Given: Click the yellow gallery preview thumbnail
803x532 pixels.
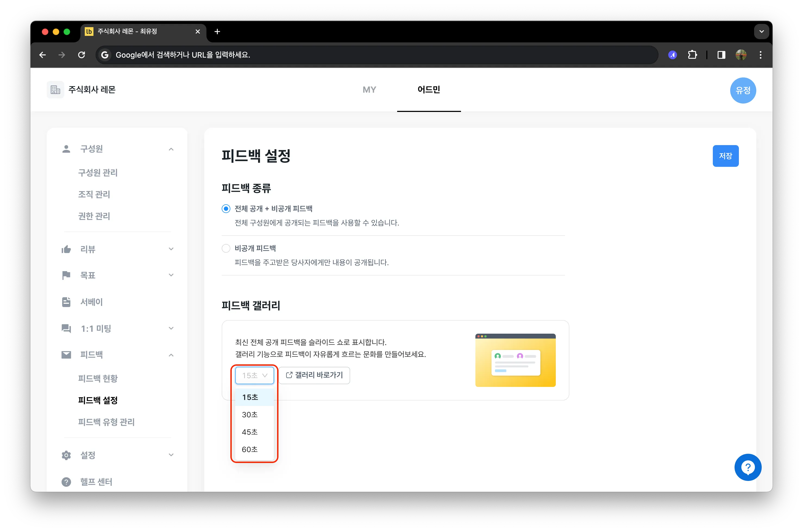Looking at the screenshot, I should point(515,360).
